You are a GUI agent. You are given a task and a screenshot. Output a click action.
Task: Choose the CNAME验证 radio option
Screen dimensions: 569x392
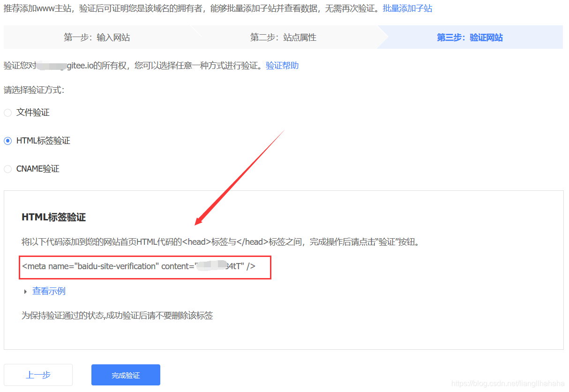7,169
